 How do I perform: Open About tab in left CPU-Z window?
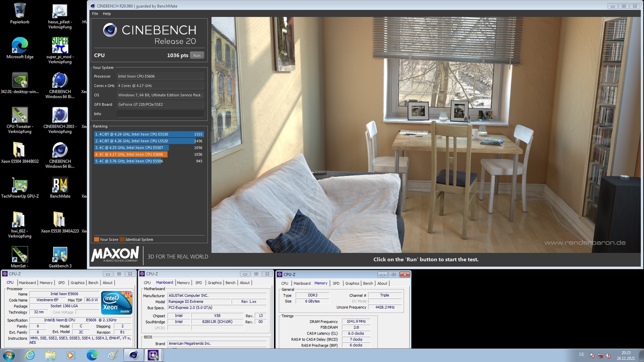click(108, 283)
